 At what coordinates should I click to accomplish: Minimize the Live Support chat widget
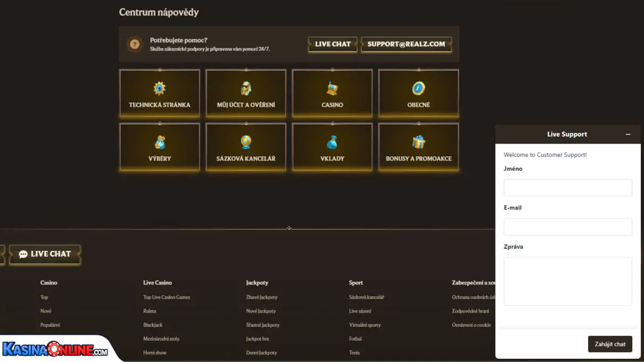pyautogui.click(x=628, y=134)
